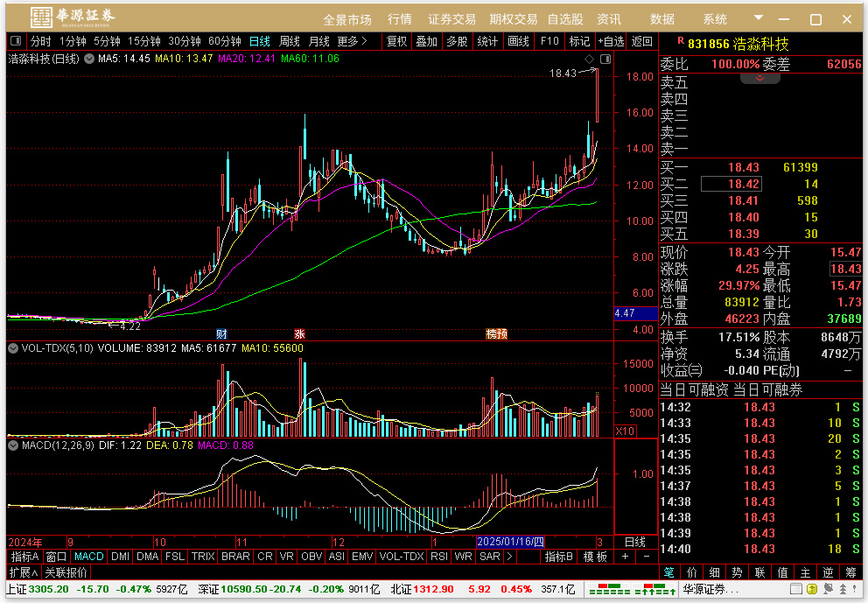Image resolution: width=868 pixels, height=603 pixels.
Task: Expand the title bar dropdown triangle
Action: click(759, 18)
